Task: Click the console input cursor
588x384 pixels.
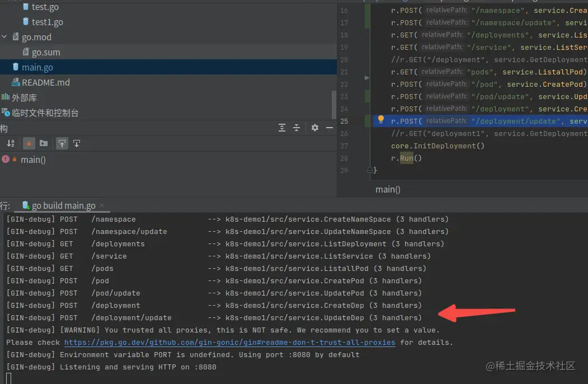Action: click(x=8, y=378)
